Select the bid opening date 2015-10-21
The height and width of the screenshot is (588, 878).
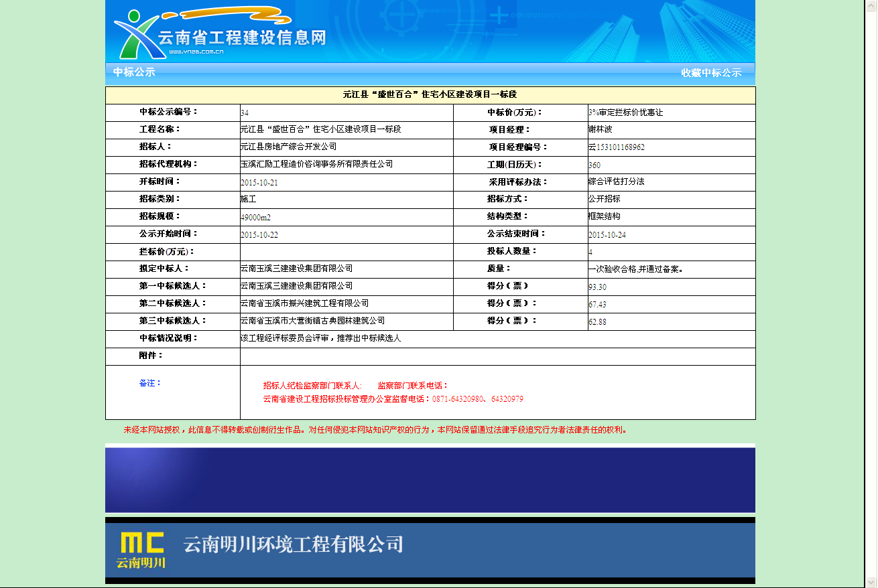259,183
